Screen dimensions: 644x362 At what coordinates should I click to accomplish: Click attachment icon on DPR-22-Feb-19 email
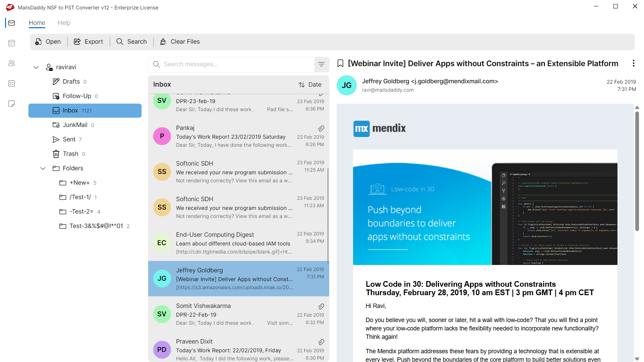click(321, 307)
